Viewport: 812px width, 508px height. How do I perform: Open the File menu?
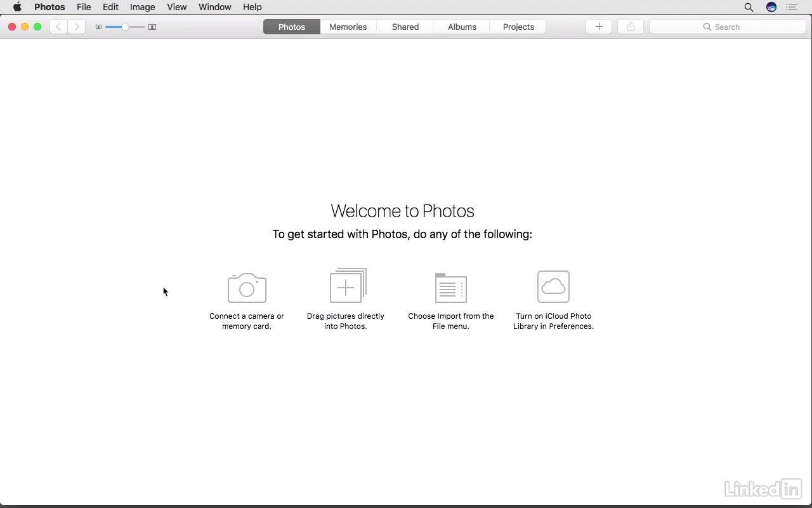click(x=84, y=7)
